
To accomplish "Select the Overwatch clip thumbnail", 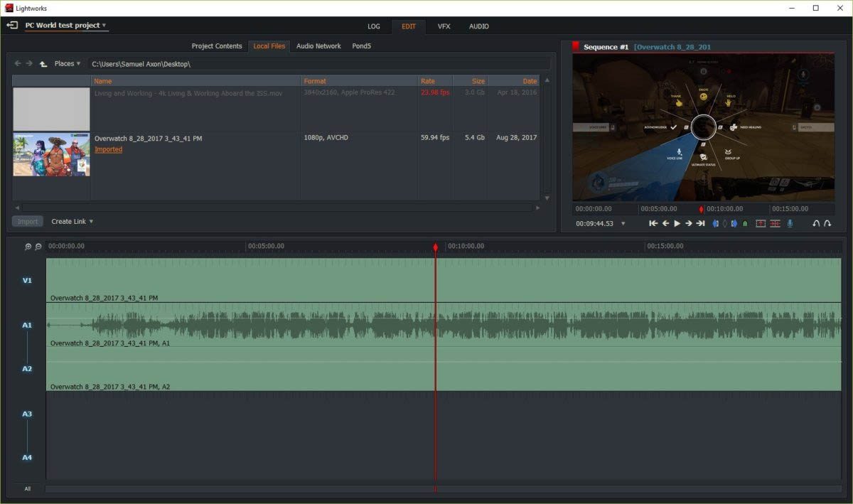I will pyautogui.click(x=51, y=154).
